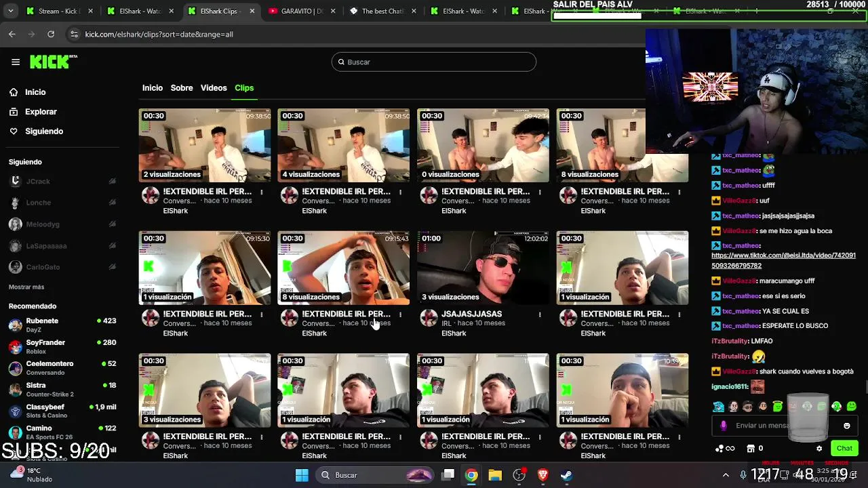This screenshot has height=488, width=868.
Task: Toggle notifications icon next to CarloGato
Action: tap(113, 267)
